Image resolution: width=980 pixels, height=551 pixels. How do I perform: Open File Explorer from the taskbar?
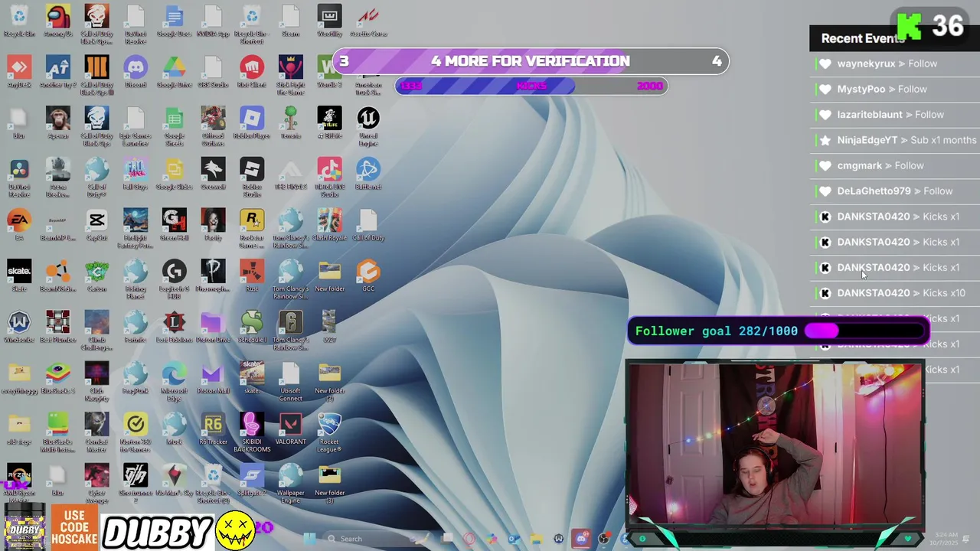[x=536, y=539]
